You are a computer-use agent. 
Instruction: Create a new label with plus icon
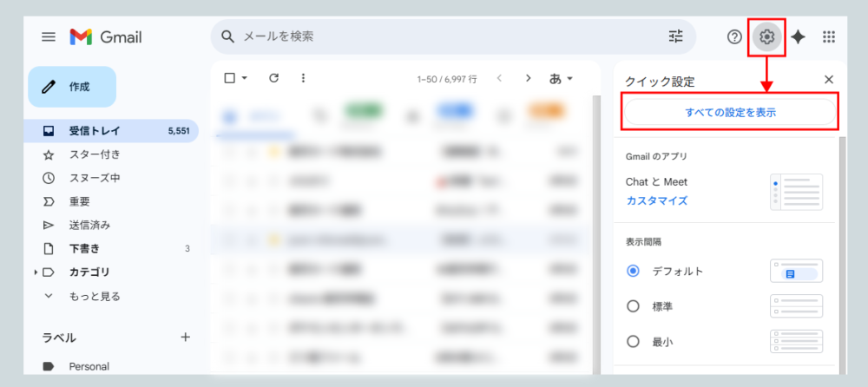coord(185,337)
